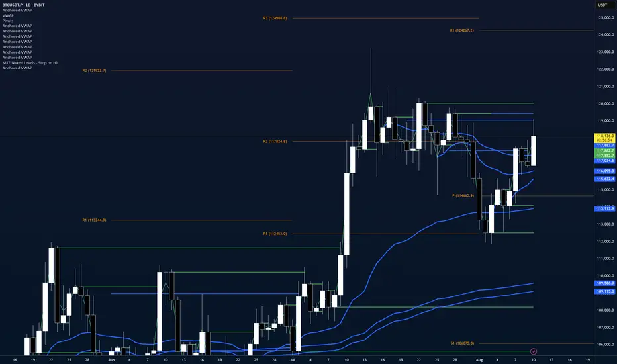Viewport: 617px width, 364px height.
Task: Click the 123,000.0 price axis tick
Action: coord(605,52)
